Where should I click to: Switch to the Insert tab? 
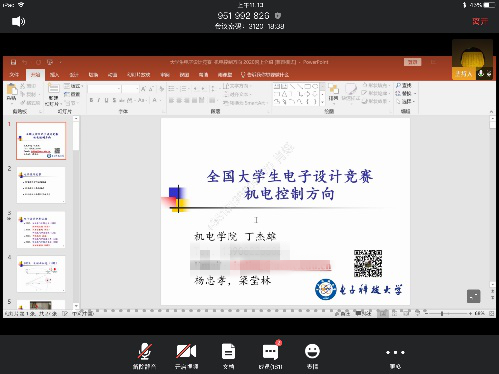pos(54,75)
